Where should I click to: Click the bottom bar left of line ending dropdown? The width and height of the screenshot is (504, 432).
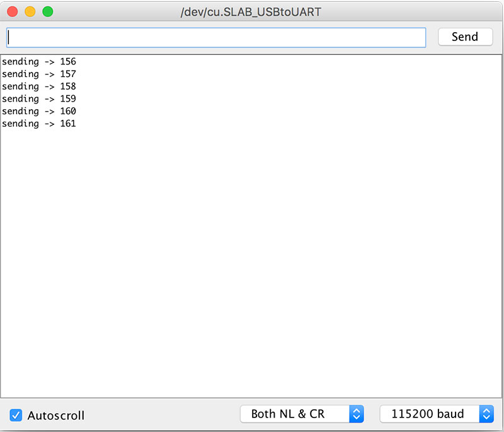(164, 414)
